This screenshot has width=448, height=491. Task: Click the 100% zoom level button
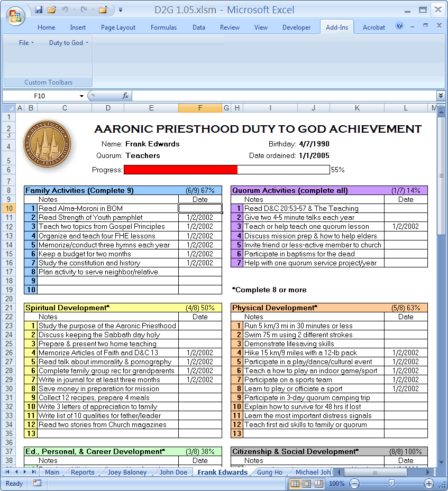[x=336, y=484]
